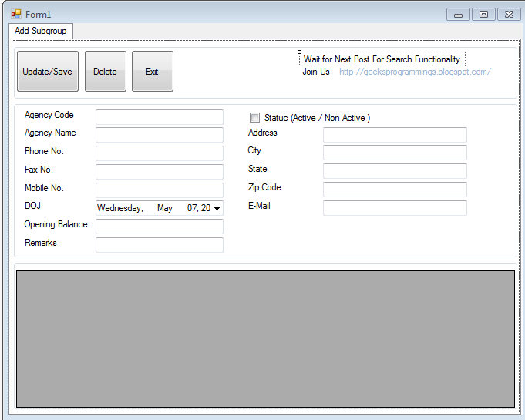The width and height of the screenshot is (525, 420).
Task: Focus the Address input field
Action: point(395,135)
